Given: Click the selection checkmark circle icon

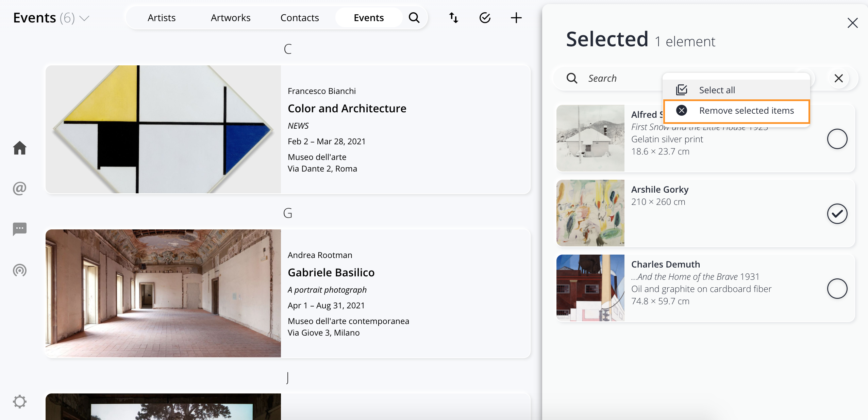Looking at the screenshot, I should (485, 18).
